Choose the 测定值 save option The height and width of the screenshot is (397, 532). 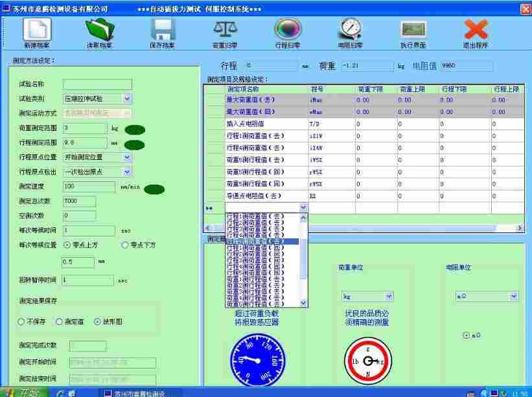point(60,321)
